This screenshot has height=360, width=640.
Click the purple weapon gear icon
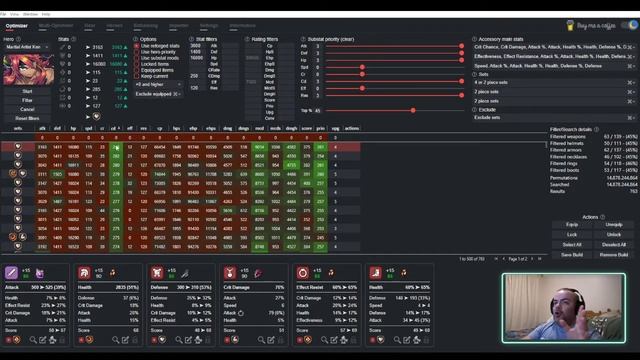tap(11, 273)
